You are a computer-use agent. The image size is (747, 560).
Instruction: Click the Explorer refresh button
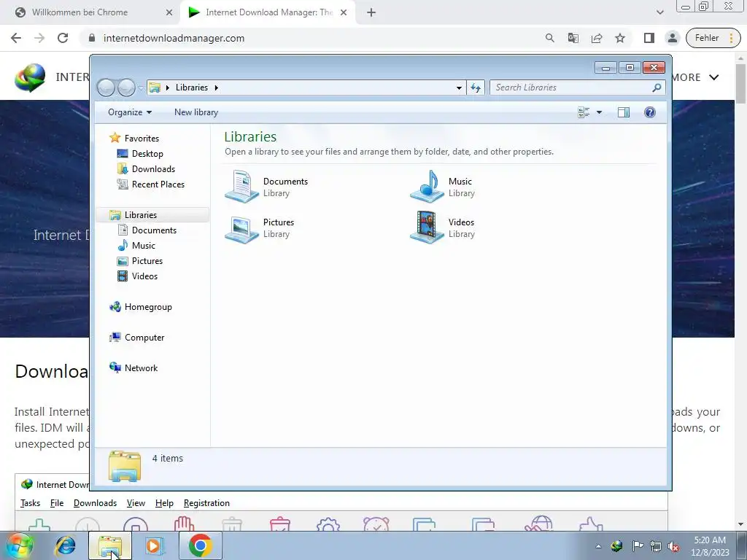(x=476, y=87)
